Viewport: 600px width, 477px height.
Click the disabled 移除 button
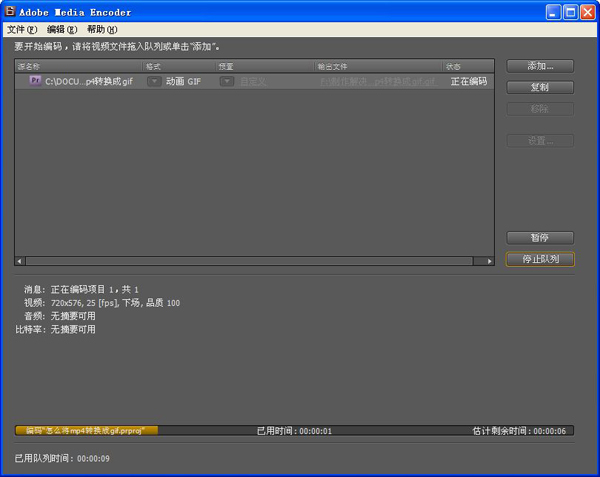540,109
